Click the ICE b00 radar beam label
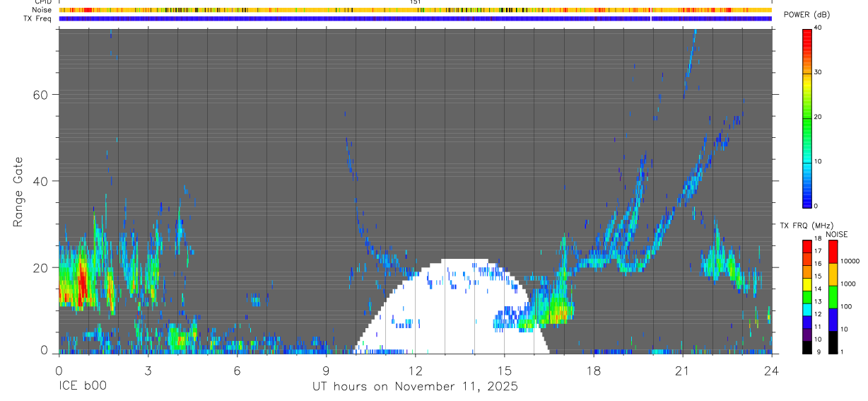This screenshot has height=401, width=868. 82,386
